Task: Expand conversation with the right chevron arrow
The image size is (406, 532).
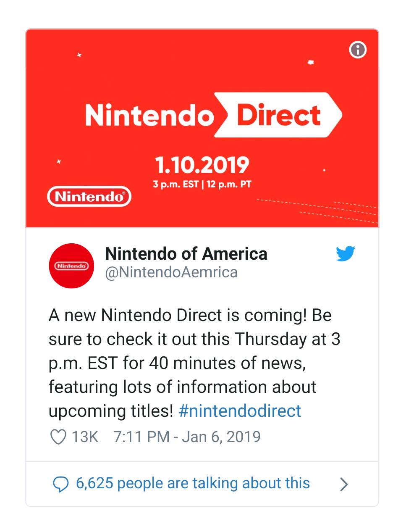Action: coord(344,484)
